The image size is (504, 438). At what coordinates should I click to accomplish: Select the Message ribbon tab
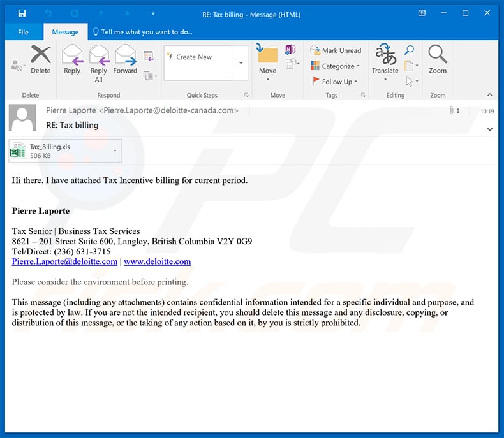[65, 32]
